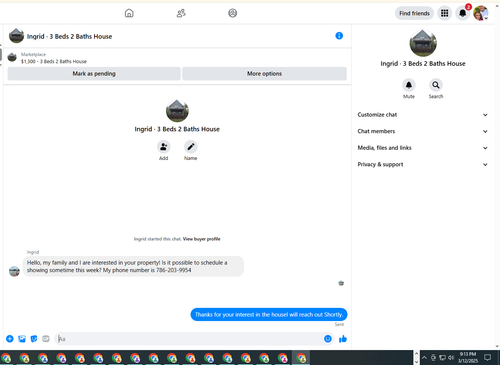Send a thumbs-up like
This screenshot has height=365, width=500.
pyautogui.click(x=343, y=339)
